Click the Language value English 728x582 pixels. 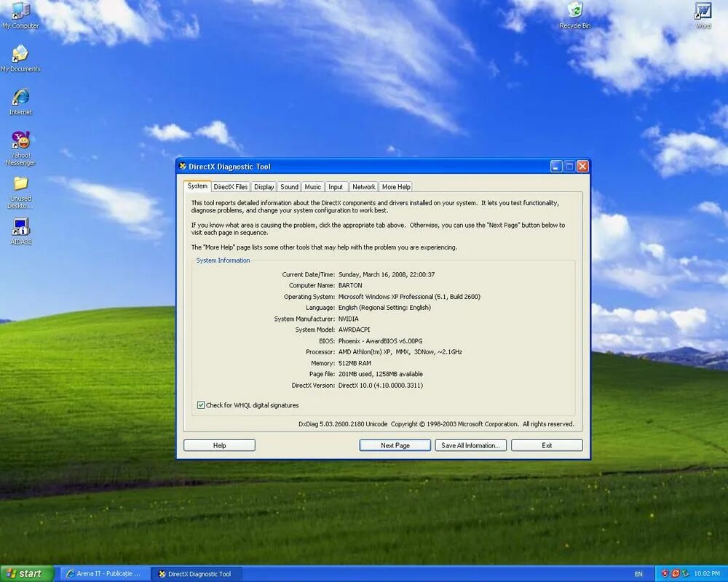pyautogui.click(x=384, y=307)
